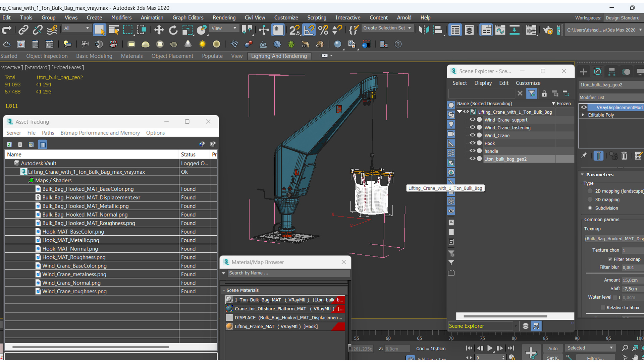Click the Create panel plus icon
Screen dimensions: 644x362
pos(583,72)
